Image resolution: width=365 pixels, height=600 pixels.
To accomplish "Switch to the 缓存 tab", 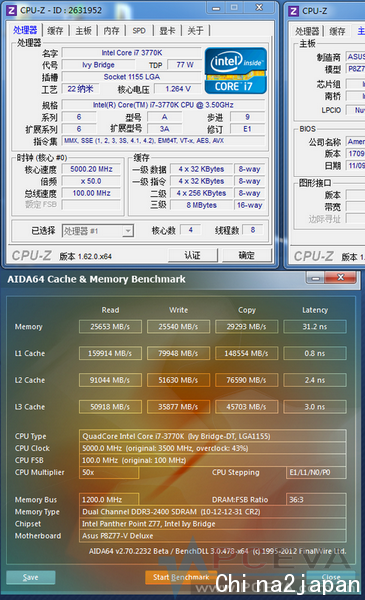I will point(55,31).
